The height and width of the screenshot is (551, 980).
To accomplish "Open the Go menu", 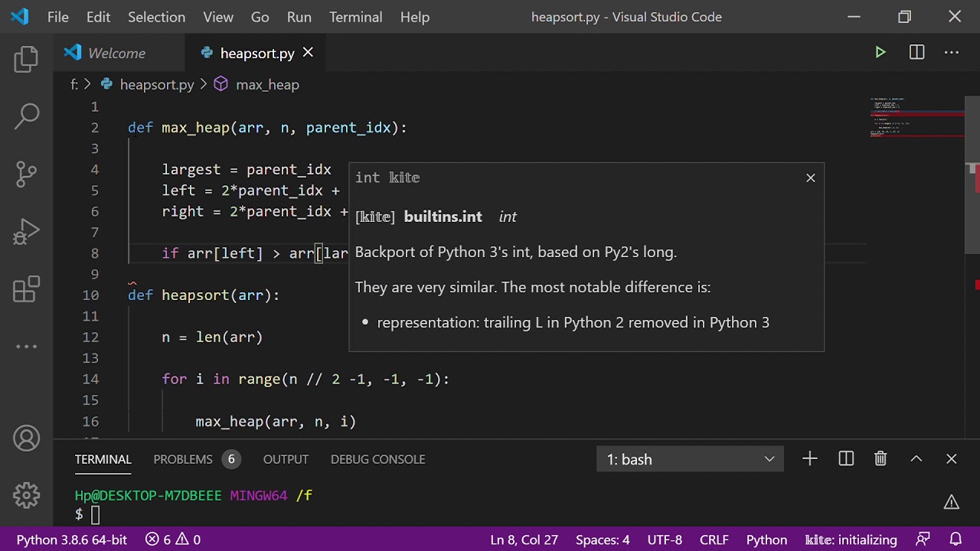I will 260,17.
